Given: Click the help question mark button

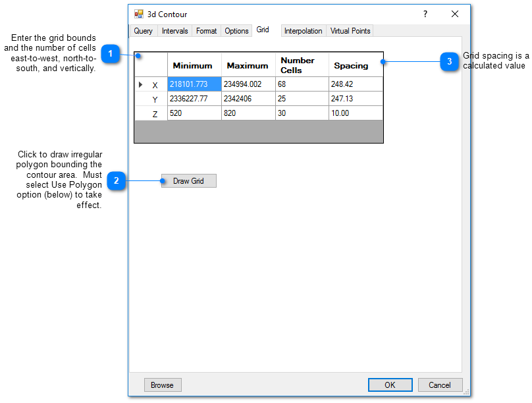Looking at the screenshot, I should pyautogui.click(x=425, y=14).
